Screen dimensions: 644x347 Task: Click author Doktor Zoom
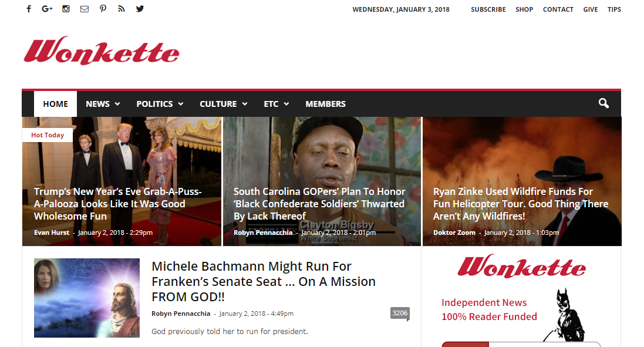[454, 233]
